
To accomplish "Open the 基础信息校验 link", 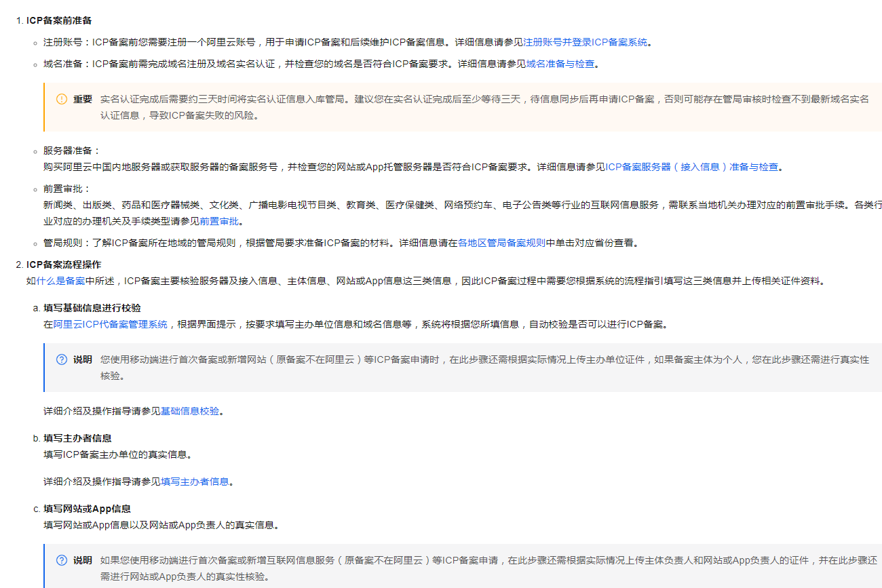I will pyautogui.click(x=190, y=411).
